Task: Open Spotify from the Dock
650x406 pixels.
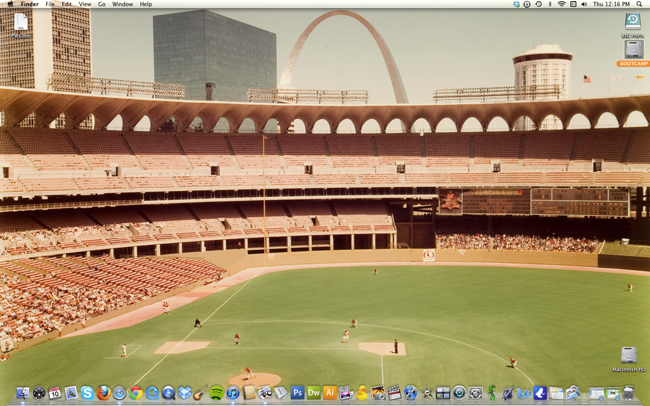Action: [x=216, y=392]
